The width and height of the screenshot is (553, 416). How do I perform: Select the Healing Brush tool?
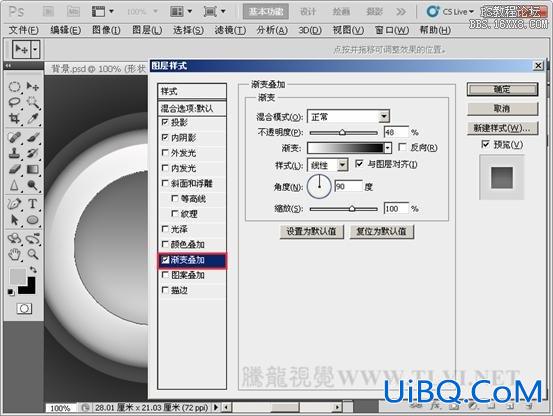[14, 137]
